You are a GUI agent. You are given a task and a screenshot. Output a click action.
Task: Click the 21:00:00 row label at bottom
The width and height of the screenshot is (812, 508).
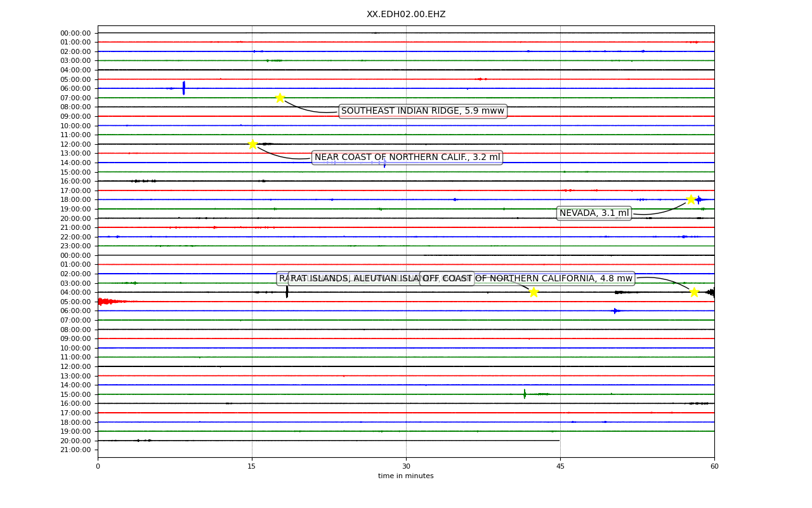(75, 450)
